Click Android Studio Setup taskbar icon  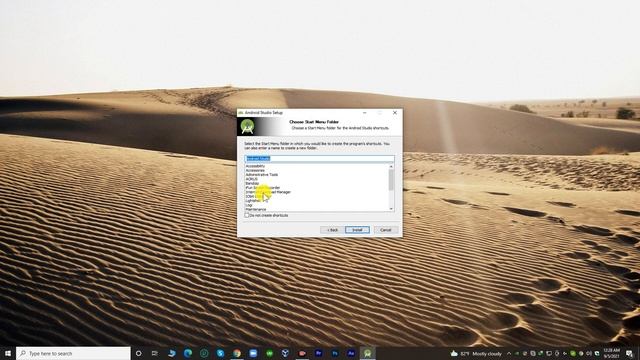point(367,353)
